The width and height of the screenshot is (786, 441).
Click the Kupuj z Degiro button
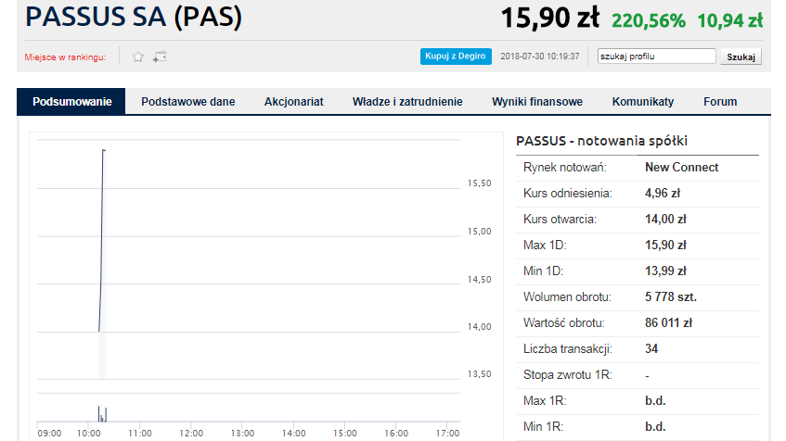tap(455, 56)
